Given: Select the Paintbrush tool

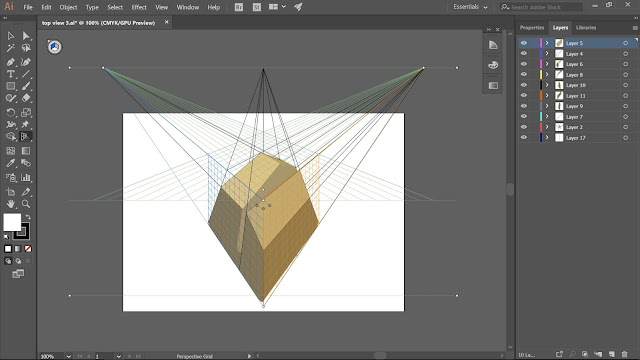Looking at the screenshot, I should pos(26,86).
